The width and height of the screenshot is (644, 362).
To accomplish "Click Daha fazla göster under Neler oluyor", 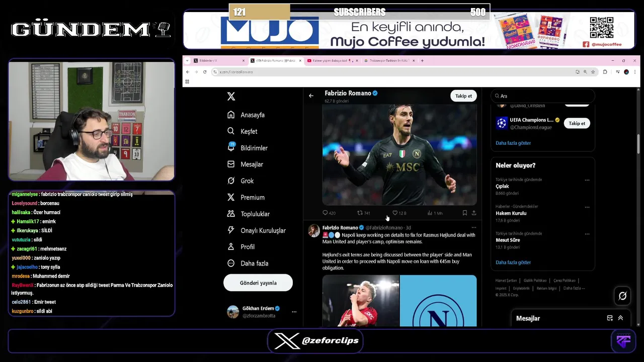I will click(513, 262).
